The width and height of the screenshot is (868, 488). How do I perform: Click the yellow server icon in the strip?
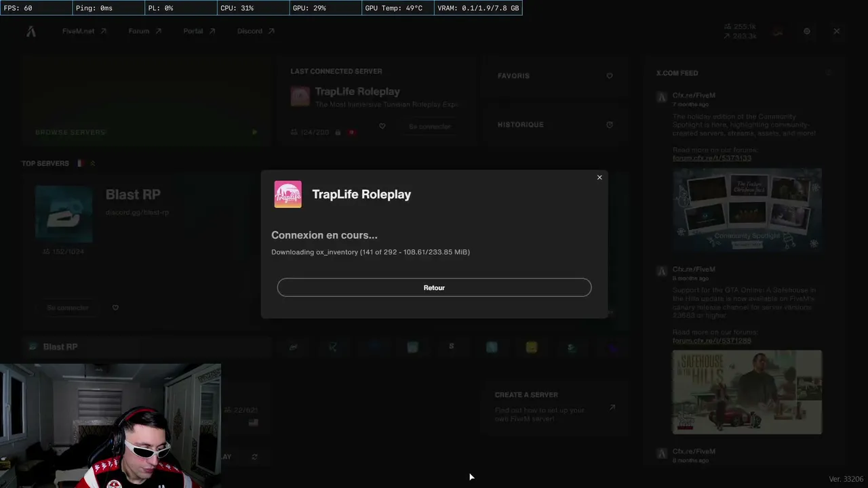click(x=531, y=347)
